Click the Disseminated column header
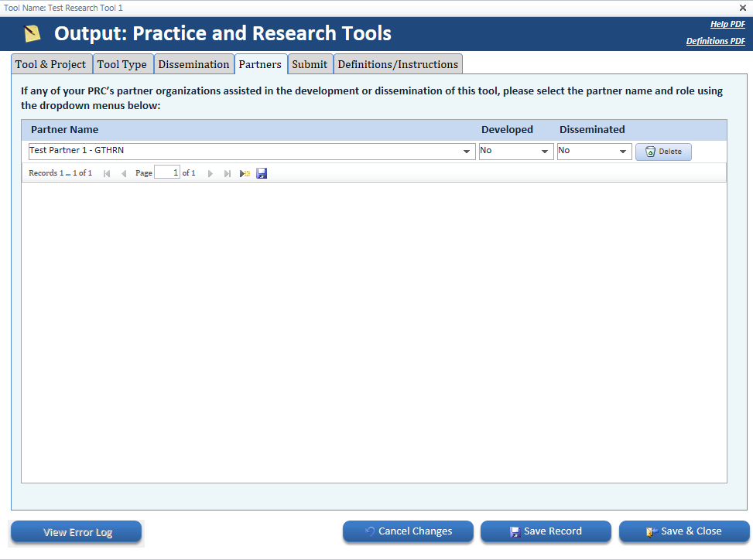 click(x=592, y=130)
